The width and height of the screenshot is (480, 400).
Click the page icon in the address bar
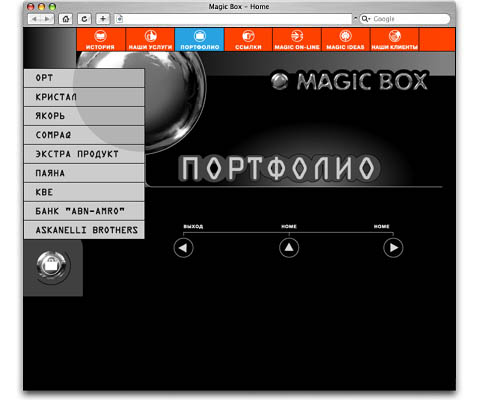120,19
